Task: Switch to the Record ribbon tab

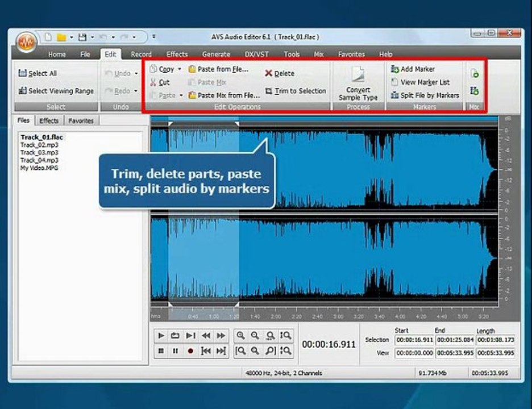Action: point(141,55)
